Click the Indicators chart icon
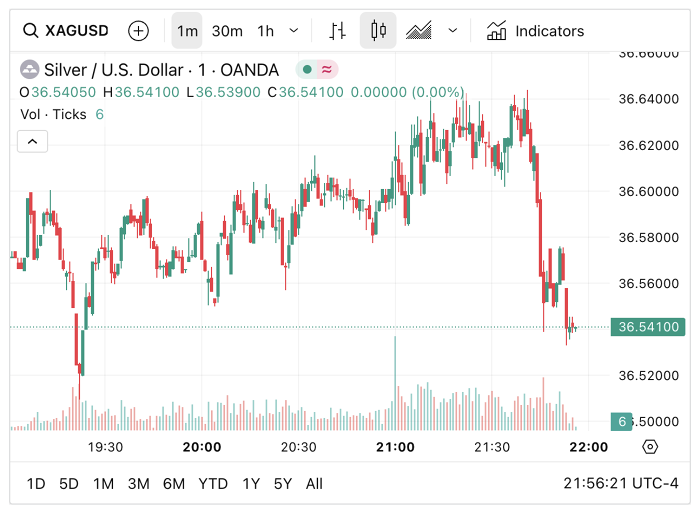Viewport: 700px width, 510px height. [496, 31]
